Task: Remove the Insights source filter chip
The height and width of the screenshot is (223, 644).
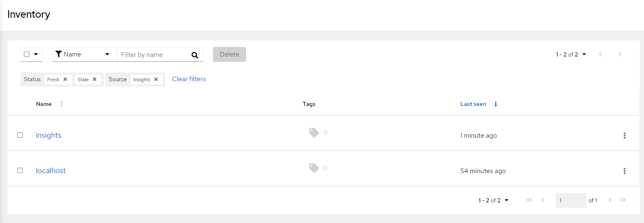Action: coord(156,80)
